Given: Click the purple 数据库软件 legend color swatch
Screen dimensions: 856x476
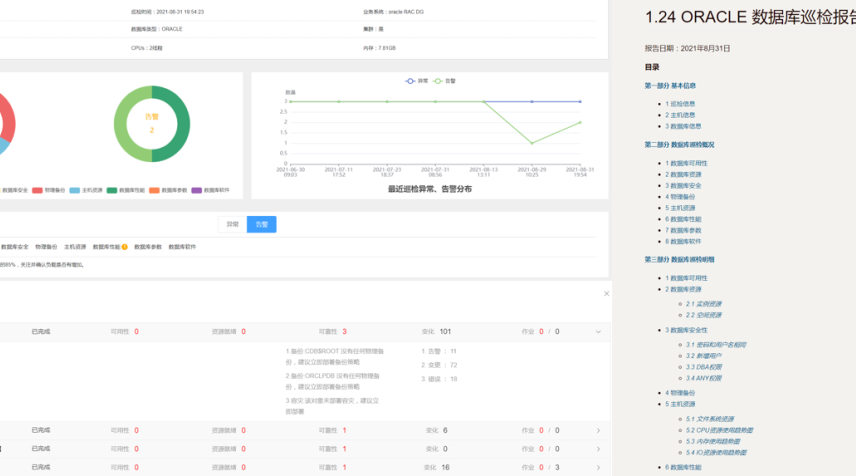Looking at the screenshot, I should point(196,189).
